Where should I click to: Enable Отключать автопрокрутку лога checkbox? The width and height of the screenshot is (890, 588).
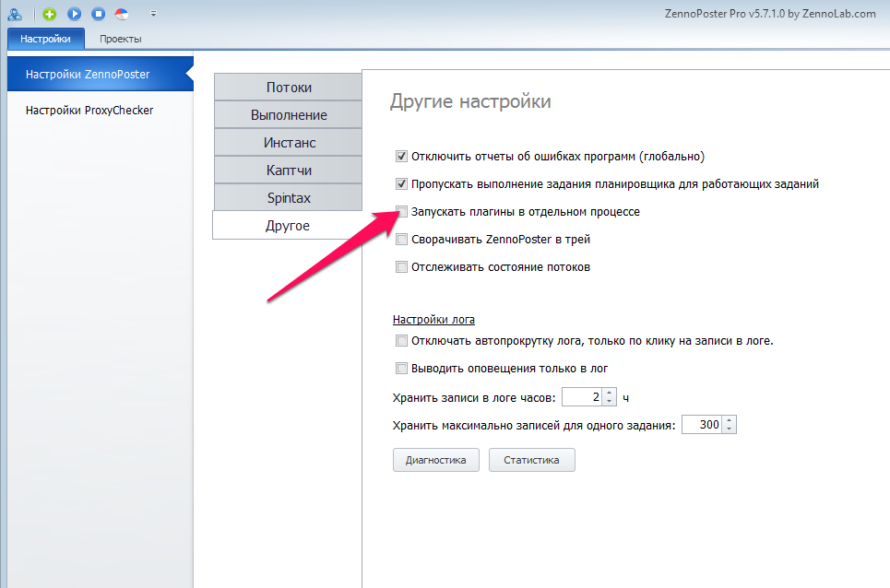pos(401,341)
